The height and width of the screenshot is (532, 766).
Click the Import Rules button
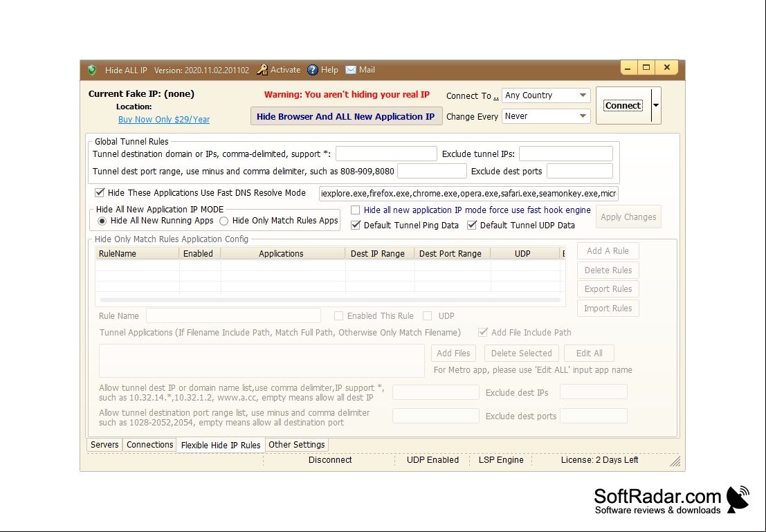pyautogui.click(x=608, y=309)
